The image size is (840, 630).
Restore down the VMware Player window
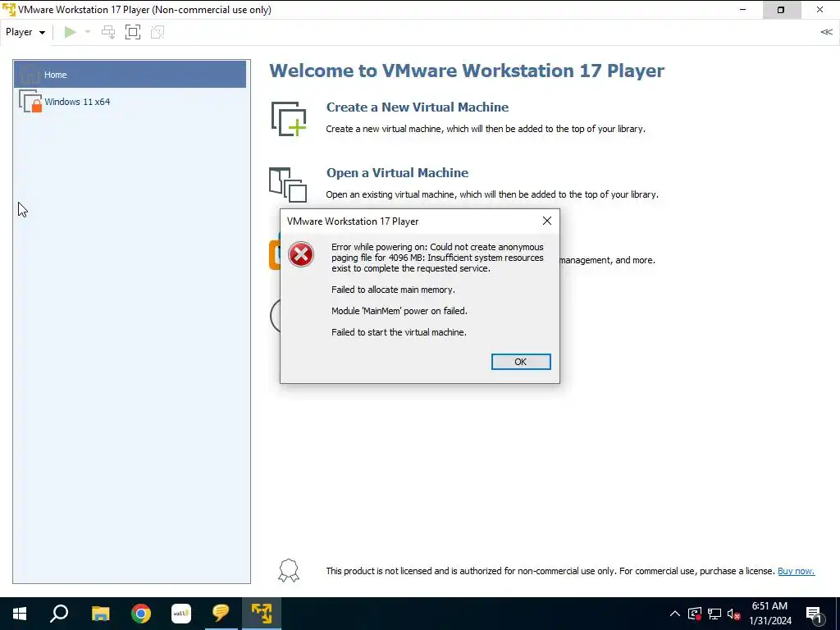click(x=781, y=10)
